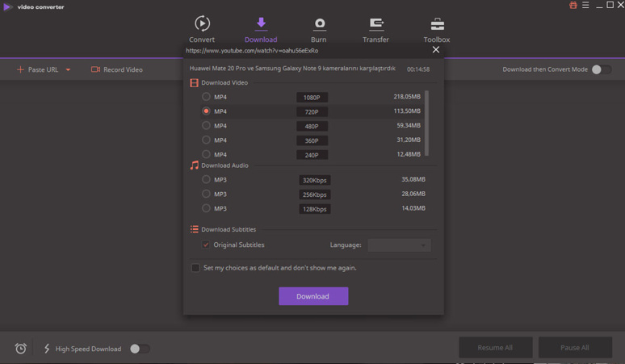Click the video converter app logo
This screenshot has width=625, height=364.
pos(7,6)
